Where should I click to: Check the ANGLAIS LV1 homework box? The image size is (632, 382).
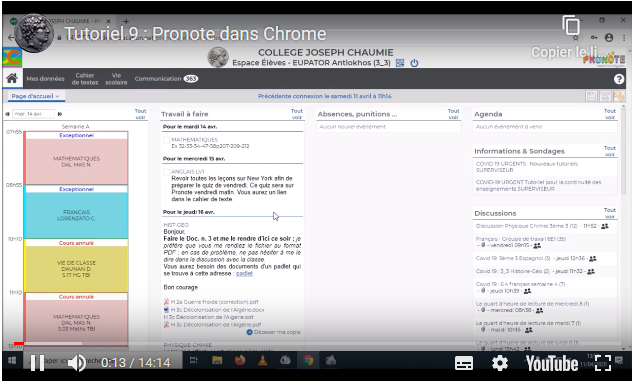[166, 172]
